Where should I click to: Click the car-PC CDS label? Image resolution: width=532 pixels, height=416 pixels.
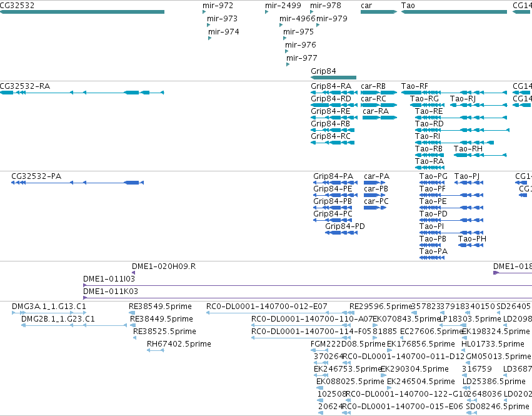pos(376,201)
